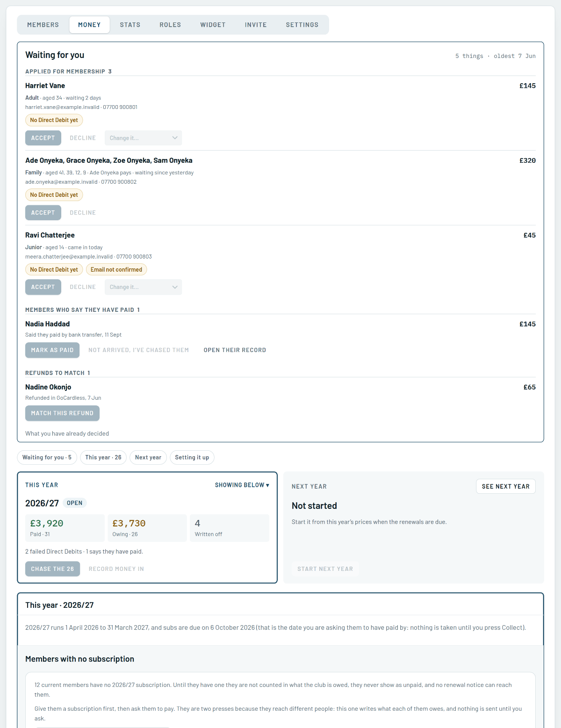Click 'Start next year' button

pos(325,569)
